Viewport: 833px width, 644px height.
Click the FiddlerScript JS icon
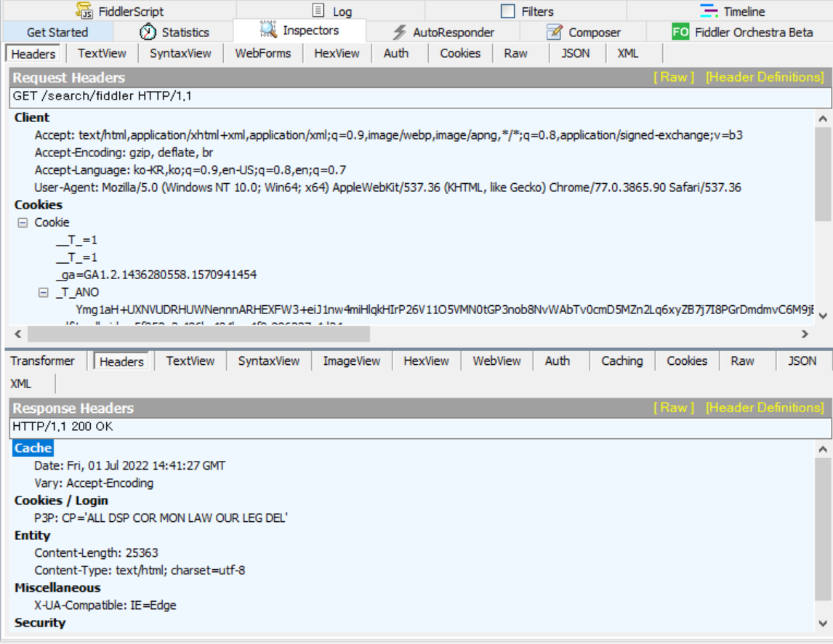pos(84,10)
